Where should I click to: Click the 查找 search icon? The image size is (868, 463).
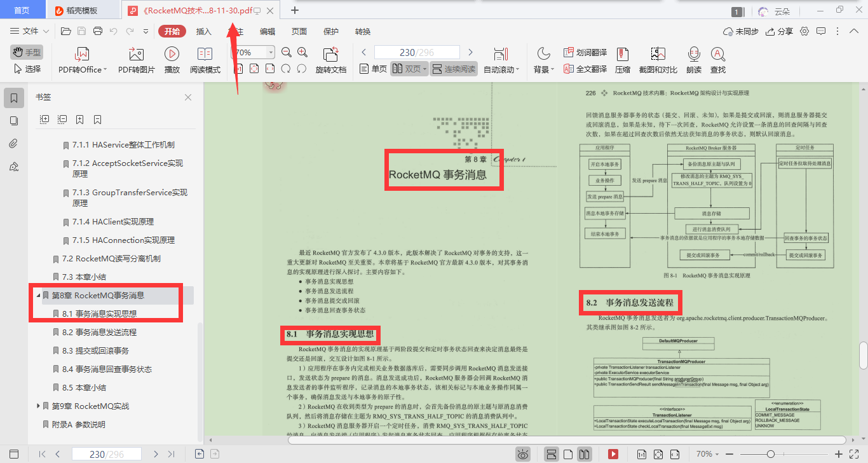717,54
